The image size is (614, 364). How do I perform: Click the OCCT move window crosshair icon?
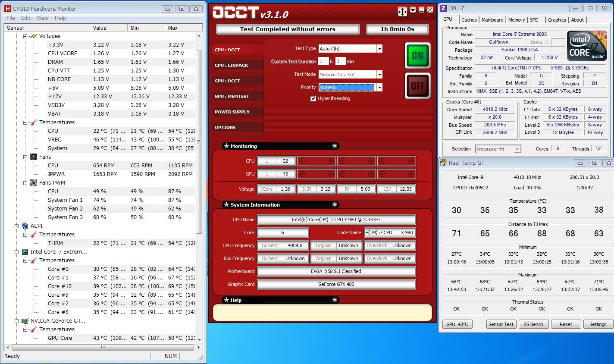(402, 12)
